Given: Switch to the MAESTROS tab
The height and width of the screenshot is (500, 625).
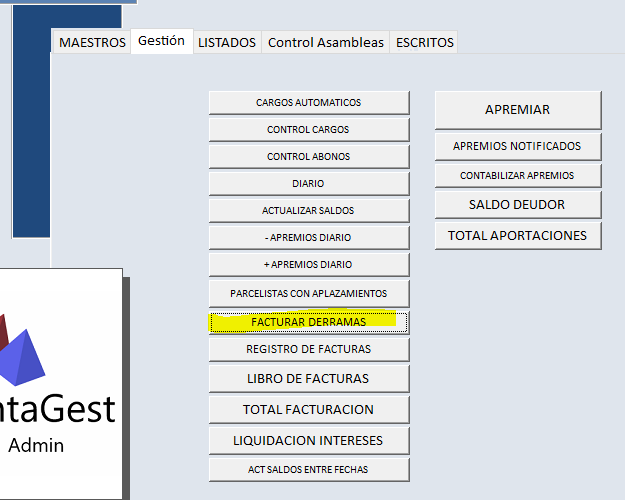Looking at the screenshot, I should tap(92, 42).
